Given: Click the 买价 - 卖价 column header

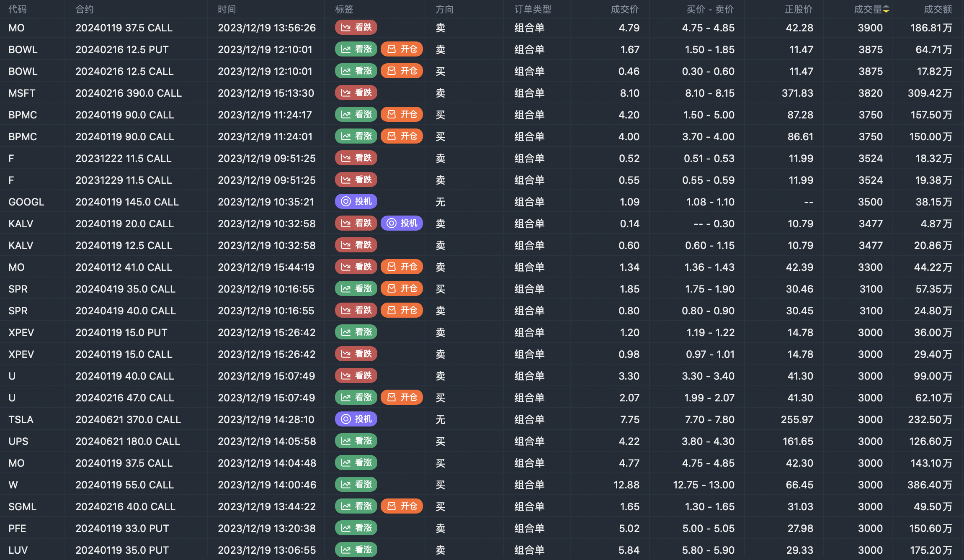Looking at the screenshot, I should coord(710,9).
